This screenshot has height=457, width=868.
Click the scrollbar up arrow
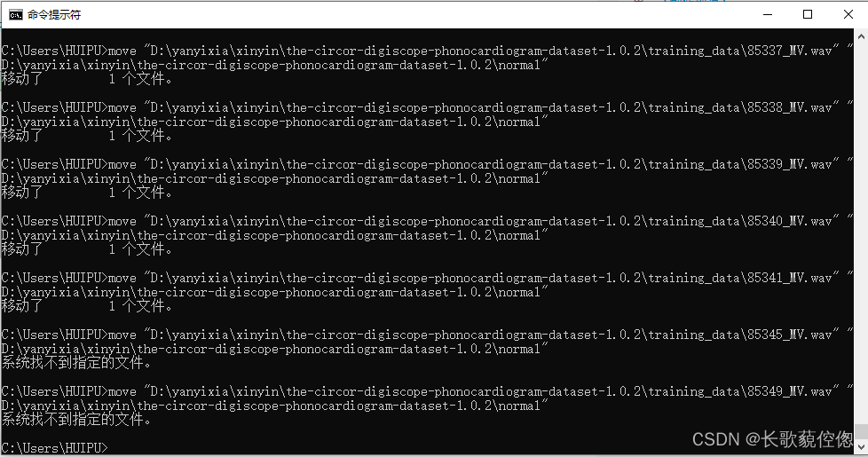[861, 36]
